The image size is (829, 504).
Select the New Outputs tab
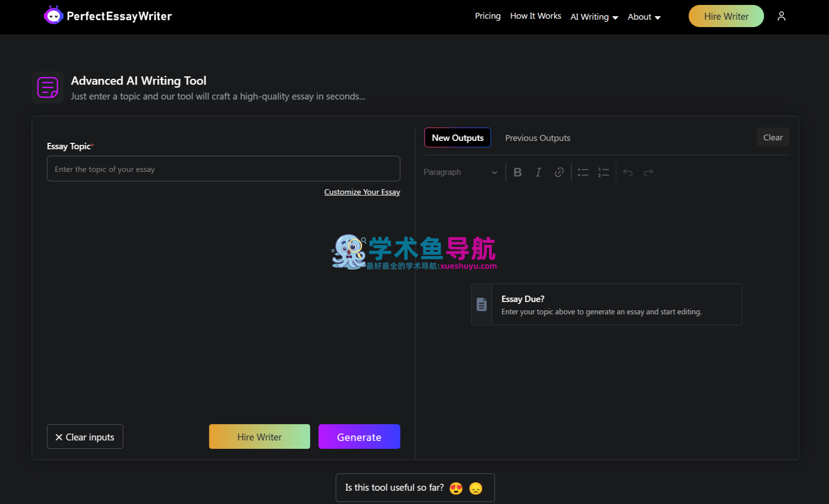(457, 138)
